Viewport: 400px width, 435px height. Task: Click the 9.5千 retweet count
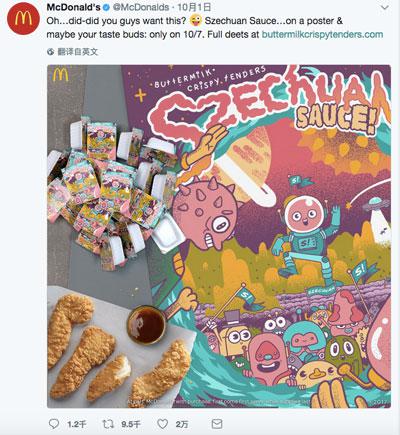pos(131,424)
